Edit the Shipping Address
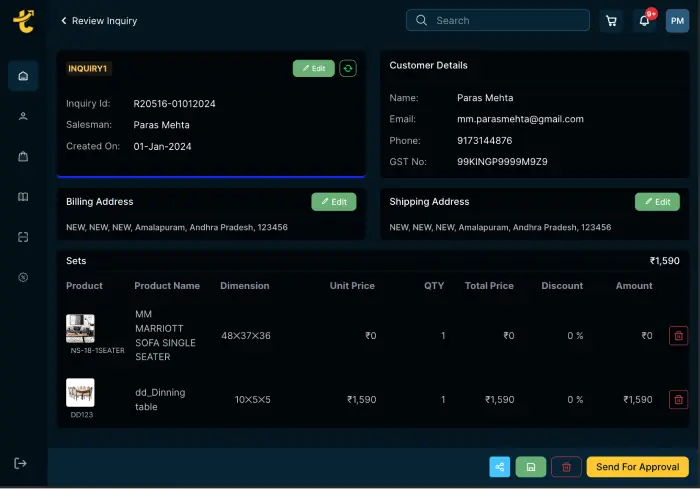Image resolution: width=700 pixels, height=489 pixels. tap(657, 202)
